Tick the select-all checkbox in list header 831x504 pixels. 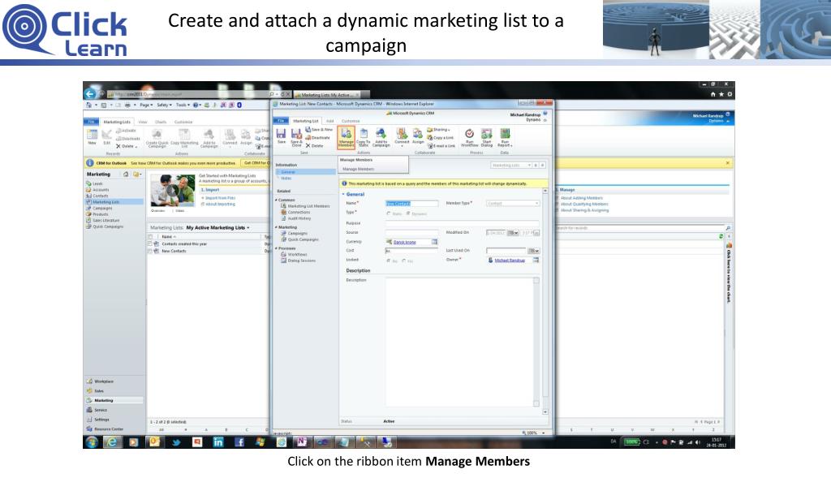[150, 237]
